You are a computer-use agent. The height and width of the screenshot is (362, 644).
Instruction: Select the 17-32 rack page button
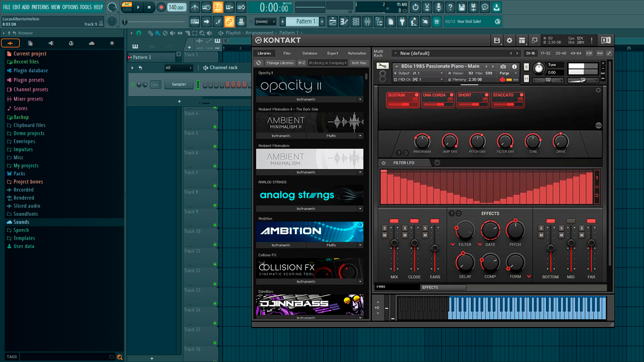click(545, 53)
